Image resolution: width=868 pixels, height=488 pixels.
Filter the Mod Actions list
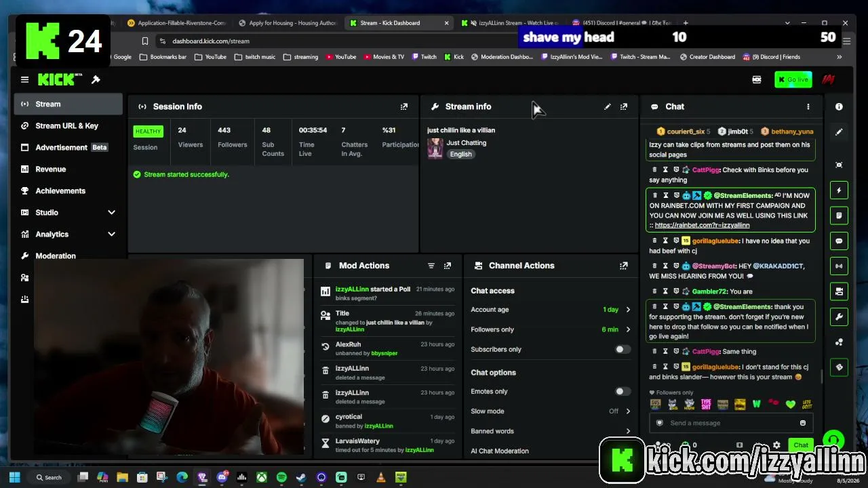(431, 266)
